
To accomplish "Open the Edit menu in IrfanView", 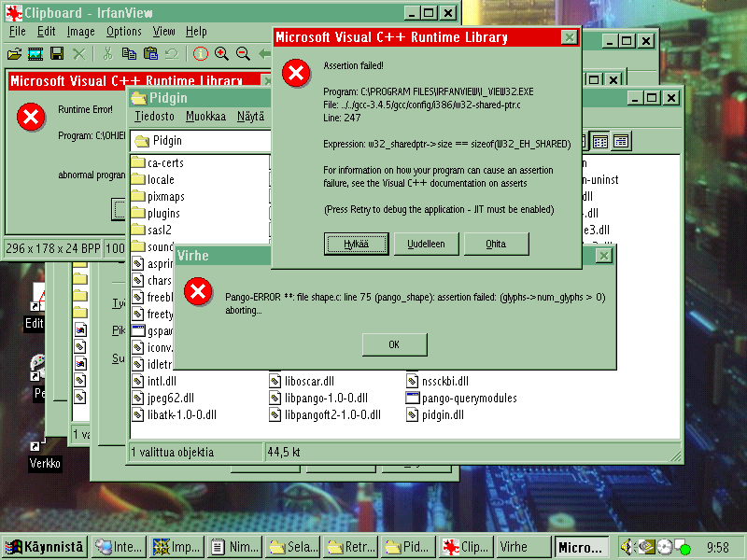I will (46, 32).
